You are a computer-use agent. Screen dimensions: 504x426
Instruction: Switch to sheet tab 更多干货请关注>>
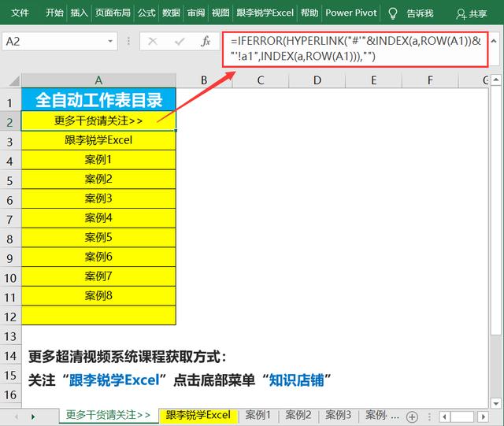(108, 415)
